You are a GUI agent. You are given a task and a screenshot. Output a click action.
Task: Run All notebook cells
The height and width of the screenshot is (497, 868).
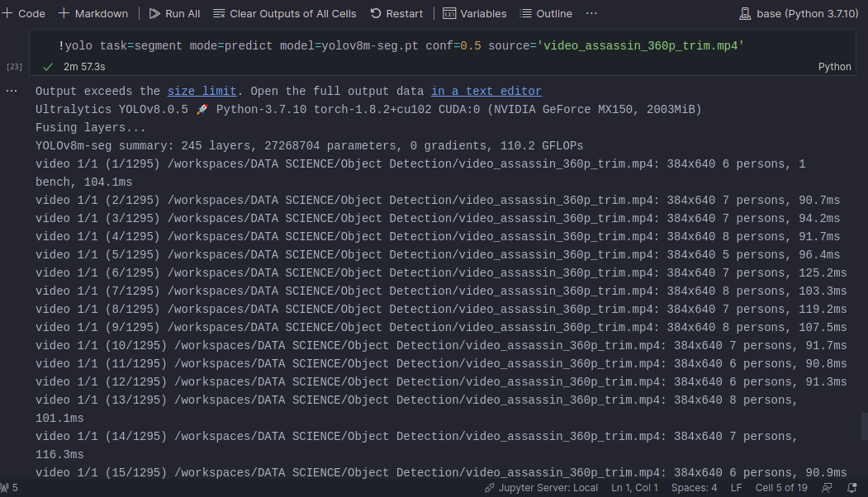click(x=174, y=13)
